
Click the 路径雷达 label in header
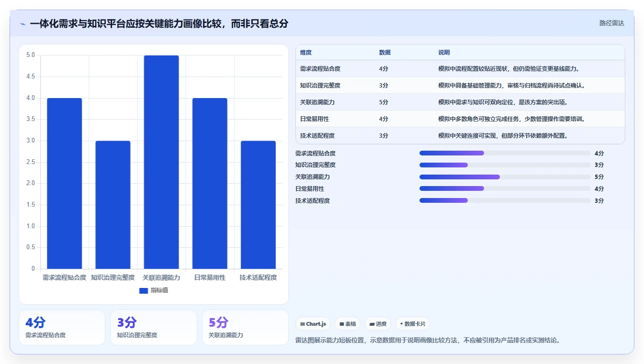611,23
